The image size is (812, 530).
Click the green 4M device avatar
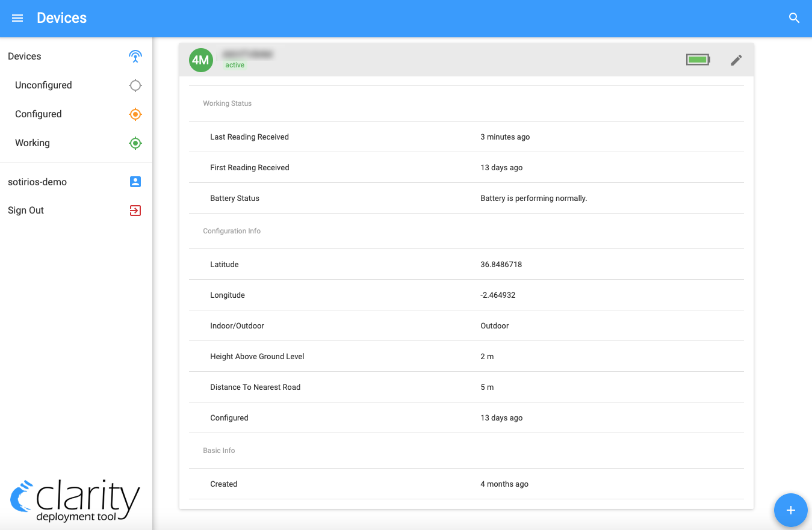point(200,60)
